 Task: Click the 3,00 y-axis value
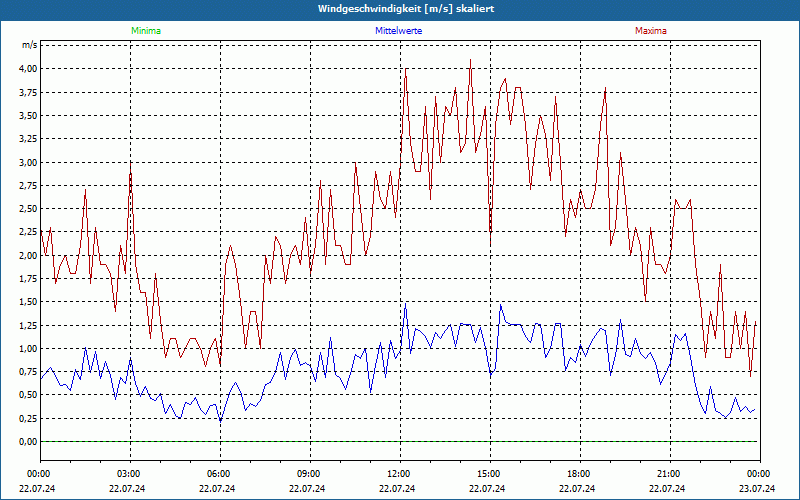tap(28, 162)
